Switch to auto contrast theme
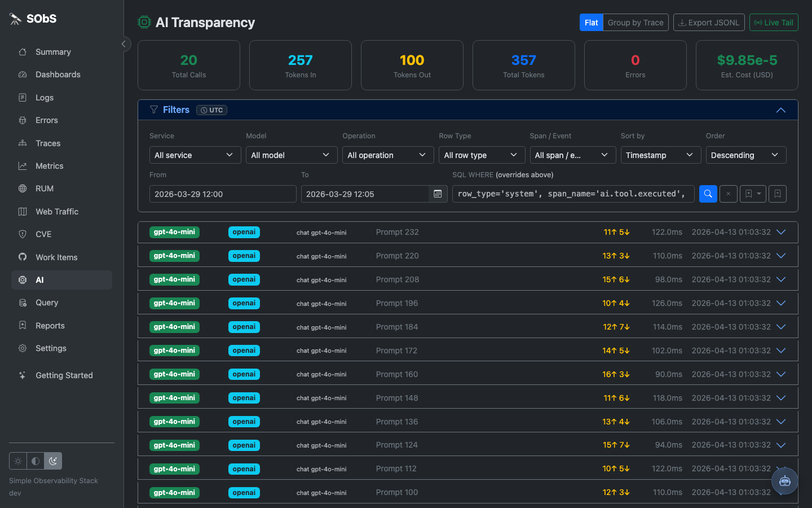 click(36, 461)
